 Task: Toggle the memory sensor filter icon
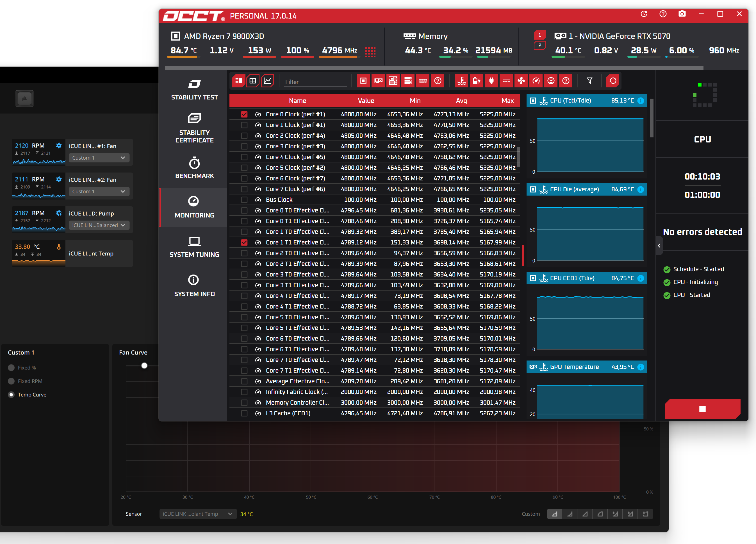423,81
